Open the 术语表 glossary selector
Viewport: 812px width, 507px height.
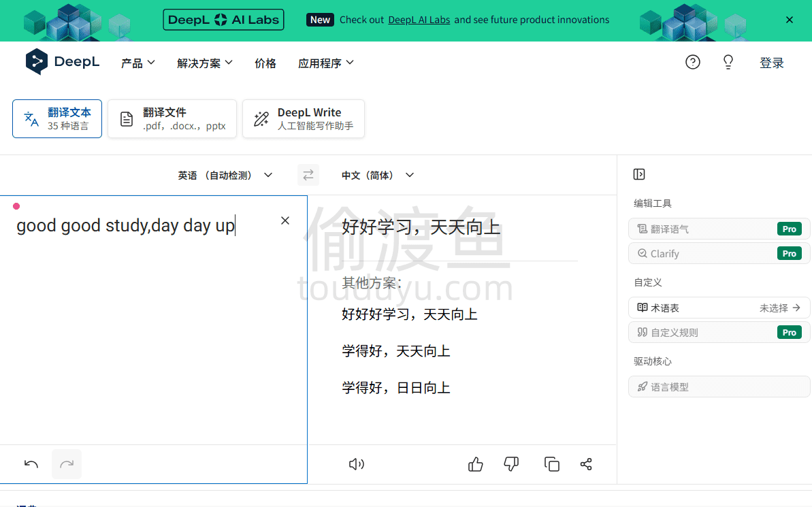pos(719,308)
